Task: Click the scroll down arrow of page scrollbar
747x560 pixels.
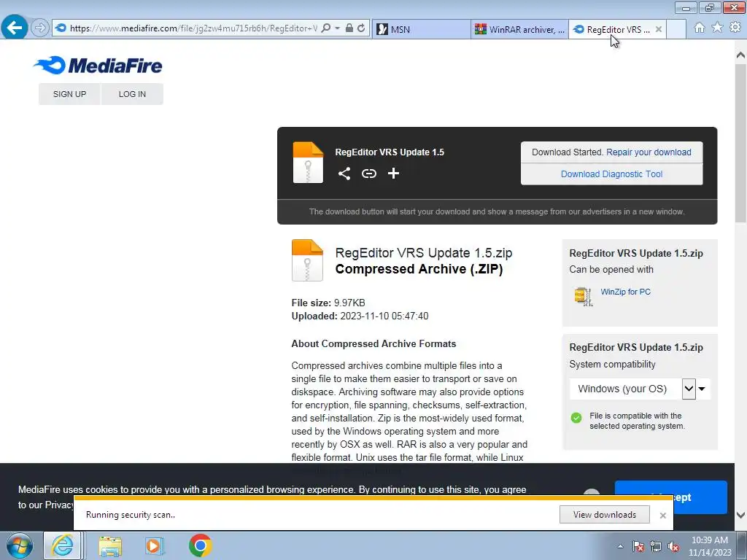Action: pos(740,516)
